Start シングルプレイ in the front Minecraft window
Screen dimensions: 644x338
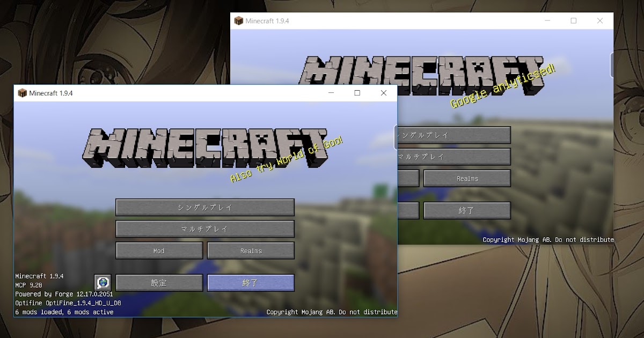point(205,207)
